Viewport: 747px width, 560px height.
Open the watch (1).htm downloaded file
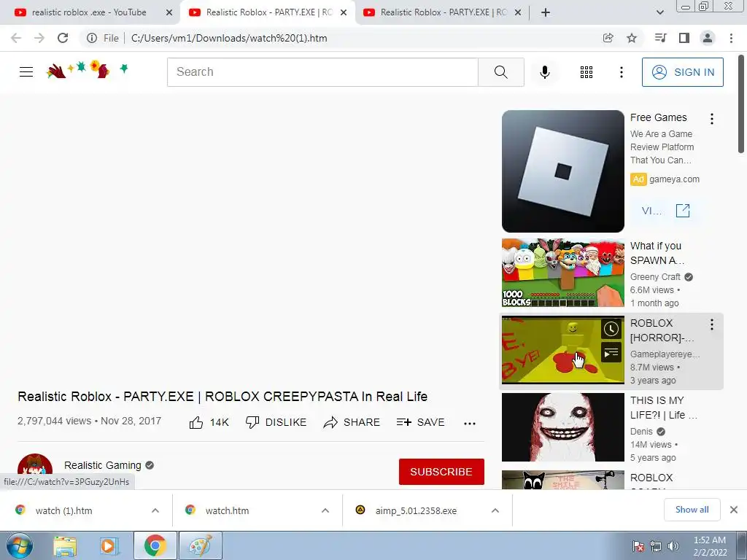[64, 510]
